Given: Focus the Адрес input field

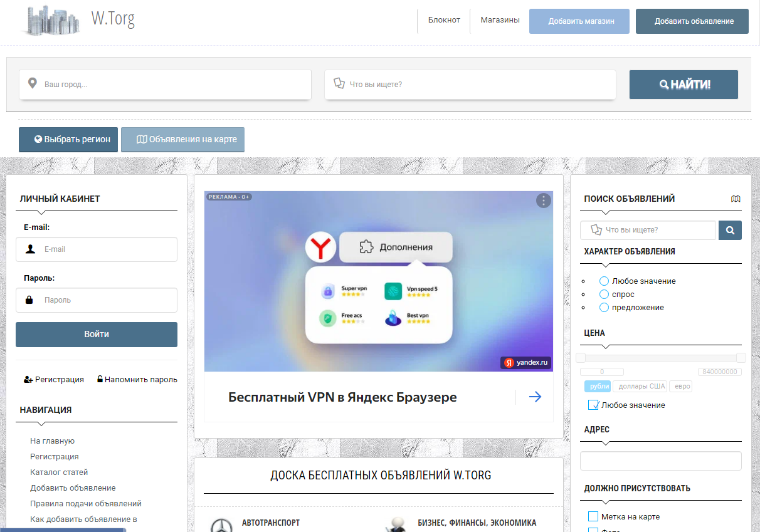Looking at the screenshot, I should pyautogui.click(x=661, y=461).
